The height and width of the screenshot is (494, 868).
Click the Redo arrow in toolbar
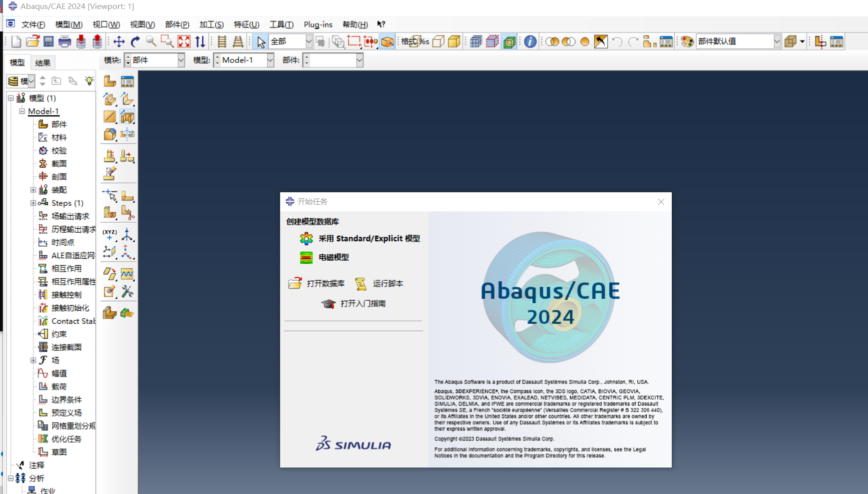click(633, 41)
